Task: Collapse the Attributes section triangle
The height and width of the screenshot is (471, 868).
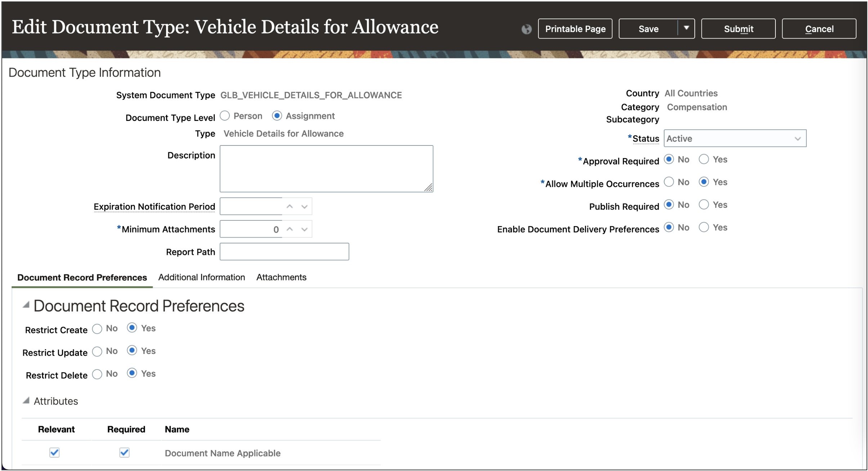Action: pos(26,400)
